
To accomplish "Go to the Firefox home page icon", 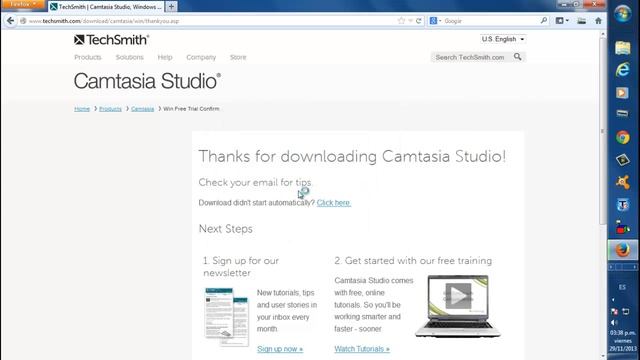I will click(598, 20).
